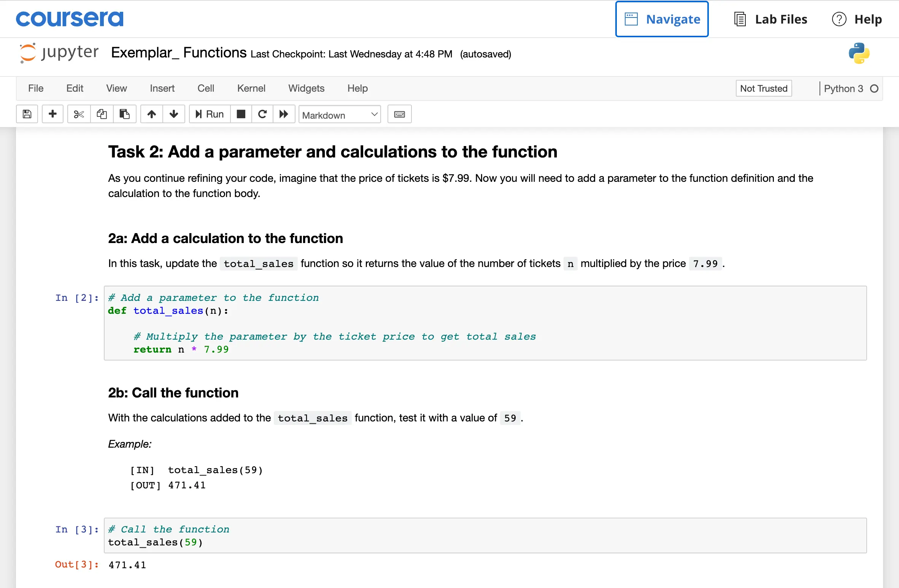Viewport: 899px width, 588px height.
Task: Paste cells below icon
Action: point(124,114)
